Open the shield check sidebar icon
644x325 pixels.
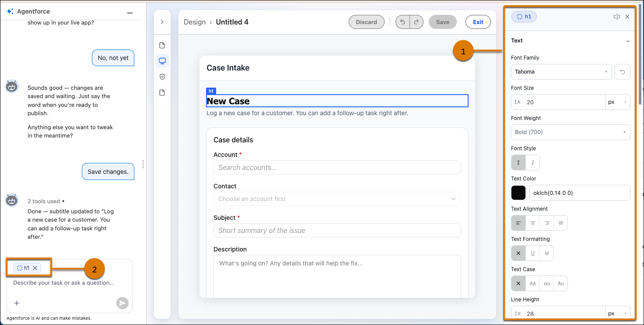(x=162, y=77)
